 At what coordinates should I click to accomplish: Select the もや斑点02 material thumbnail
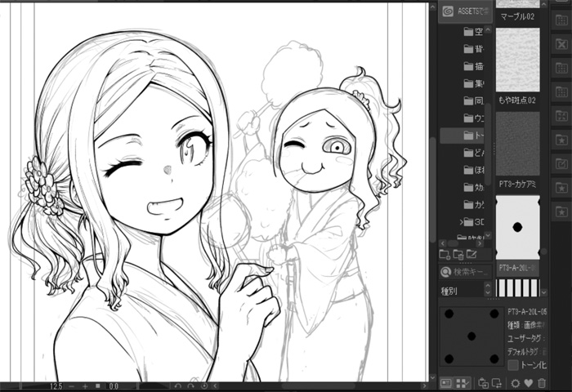(517, 60)
